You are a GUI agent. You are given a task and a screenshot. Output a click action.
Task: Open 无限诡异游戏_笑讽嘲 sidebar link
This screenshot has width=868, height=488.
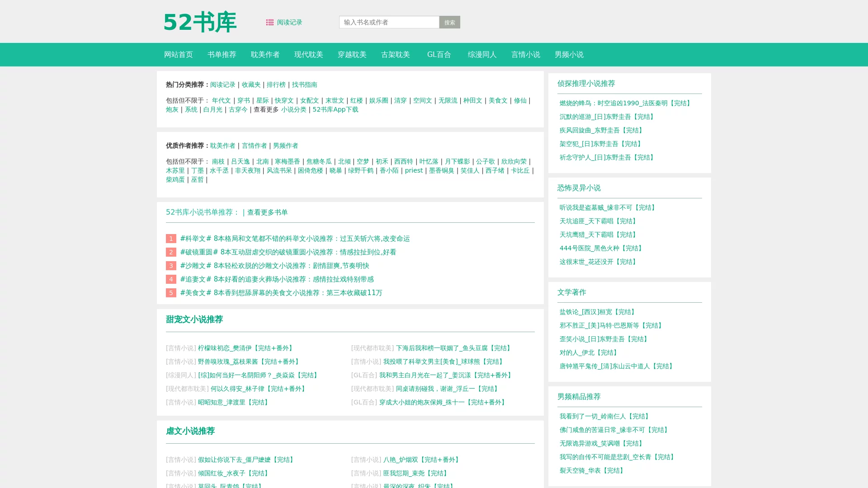pyautogui.click(x=602, y=443)
